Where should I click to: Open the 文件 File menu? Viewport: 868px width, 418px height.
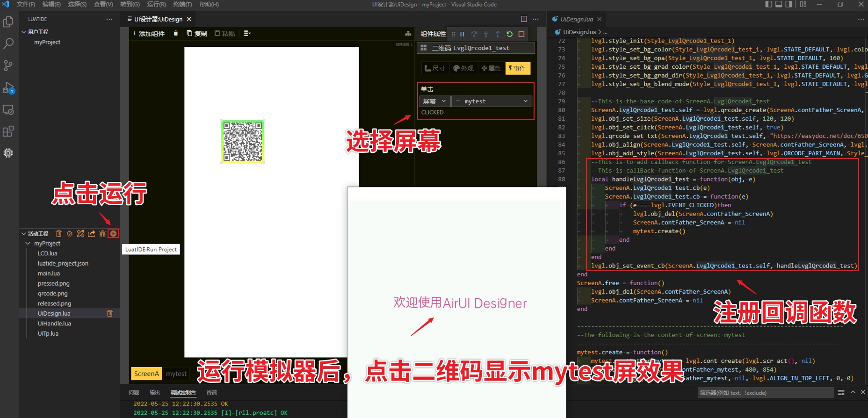(26, 4)
